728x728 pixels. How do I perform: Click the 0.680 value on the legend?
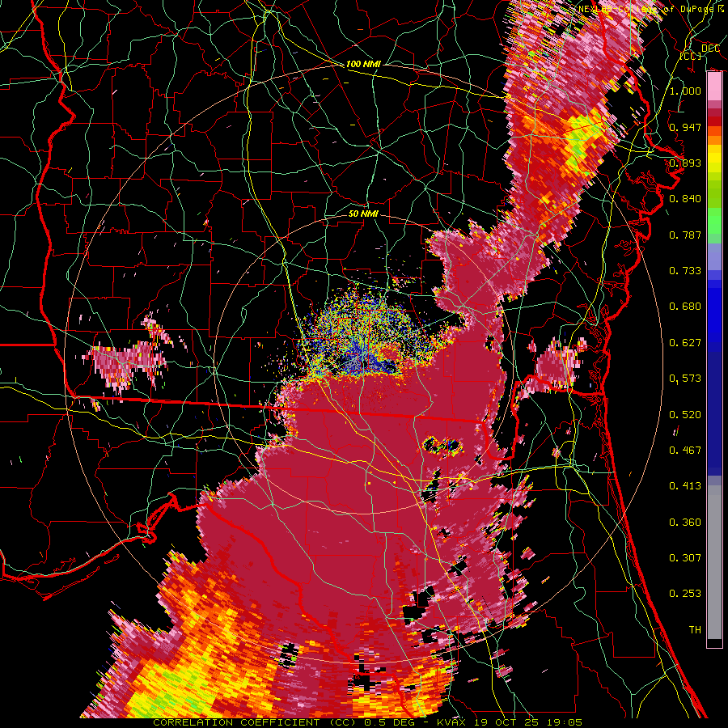(685, 307)
